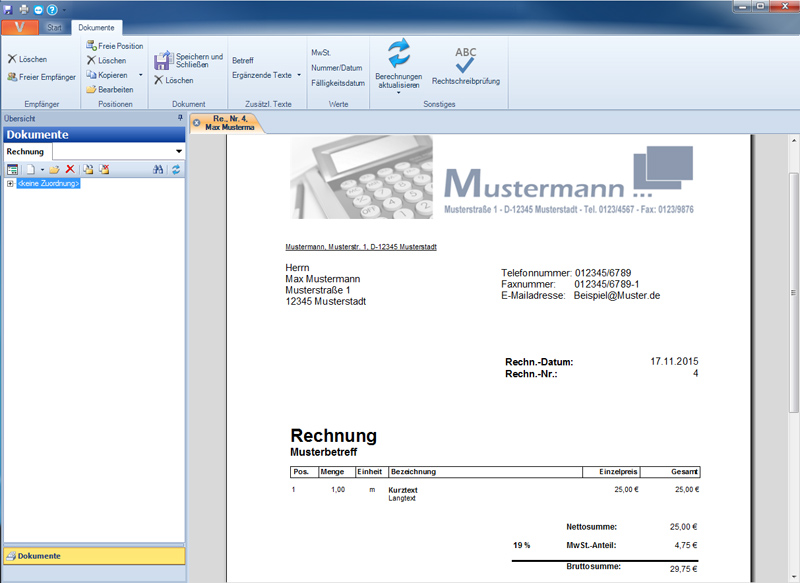The width and height of the screenshot is (800, 583).
Task: Add a Freie Position
Action: [113, 46]
